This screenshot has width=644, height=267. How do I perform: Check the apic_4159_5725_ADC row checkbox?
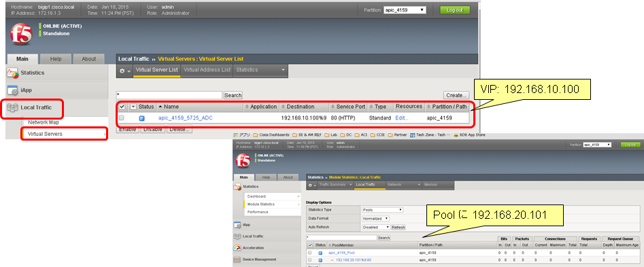pos(121,118)
